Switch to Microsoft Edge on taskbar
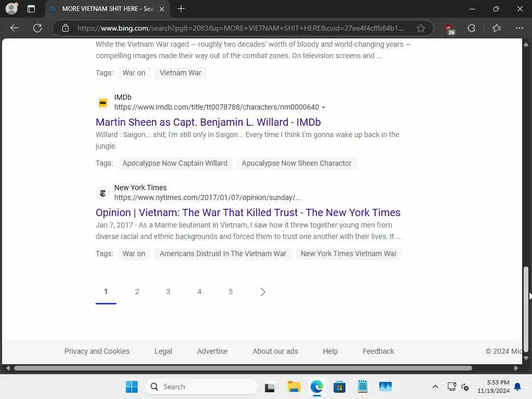Image resolution: width=532 pixels, height=399 pixels. pyautogui.click(x=316, y=387)
